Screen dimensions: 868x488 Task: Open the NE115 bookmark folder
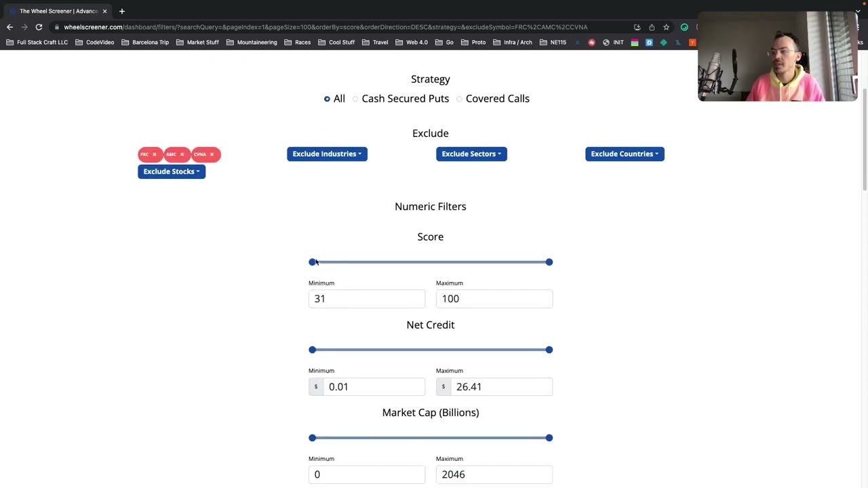point(553,42)
